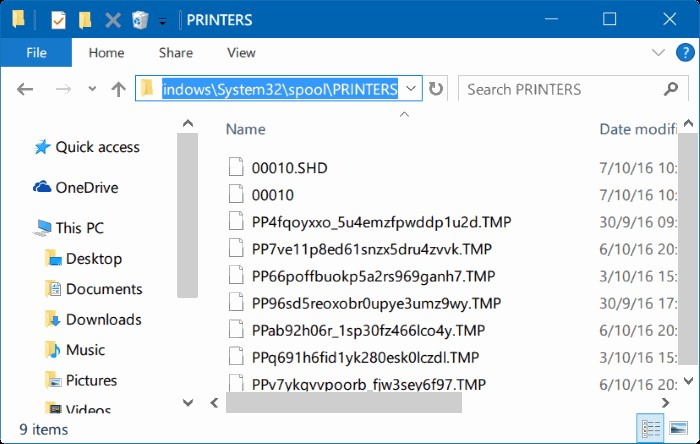Open the address bar history dropdown
Image resolution: width=700 pixels, height=444 pixels.
(x=410, y=89)
